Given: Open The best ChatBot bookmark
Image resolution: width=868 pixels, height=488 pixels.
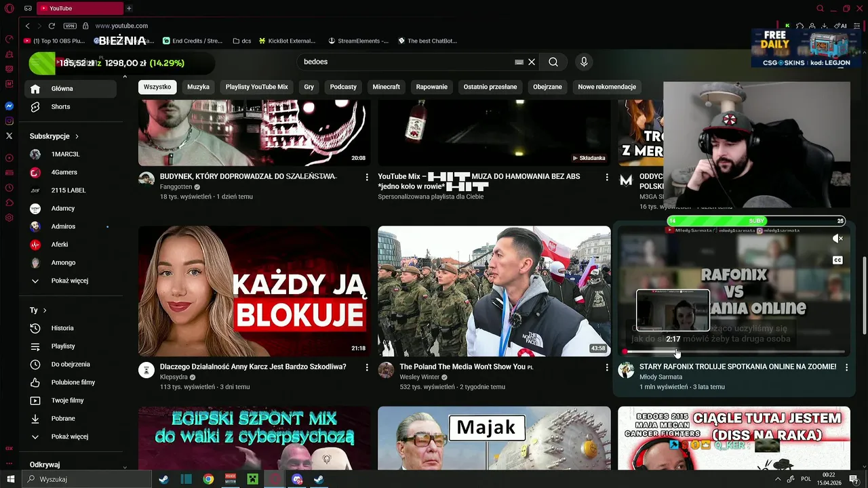Looking at the screenshot, I should pos(427,41).
